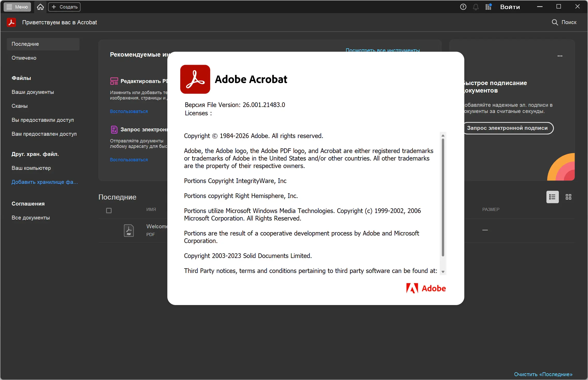Switch to list view icon

[x=552, y=197]
